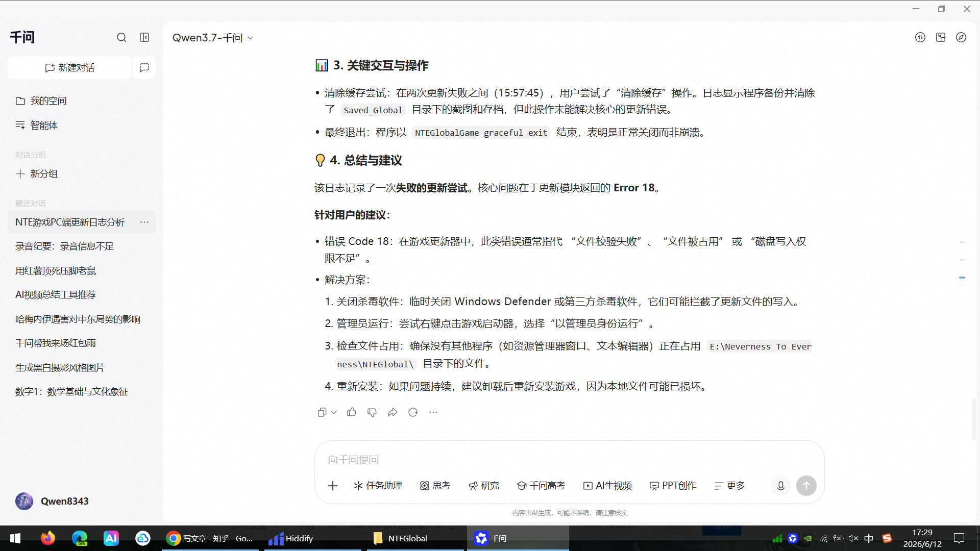The height and width of the screenshot is (551, 980).
Task: Open the temporary chat bubble icon
Action: click(144, 68)
